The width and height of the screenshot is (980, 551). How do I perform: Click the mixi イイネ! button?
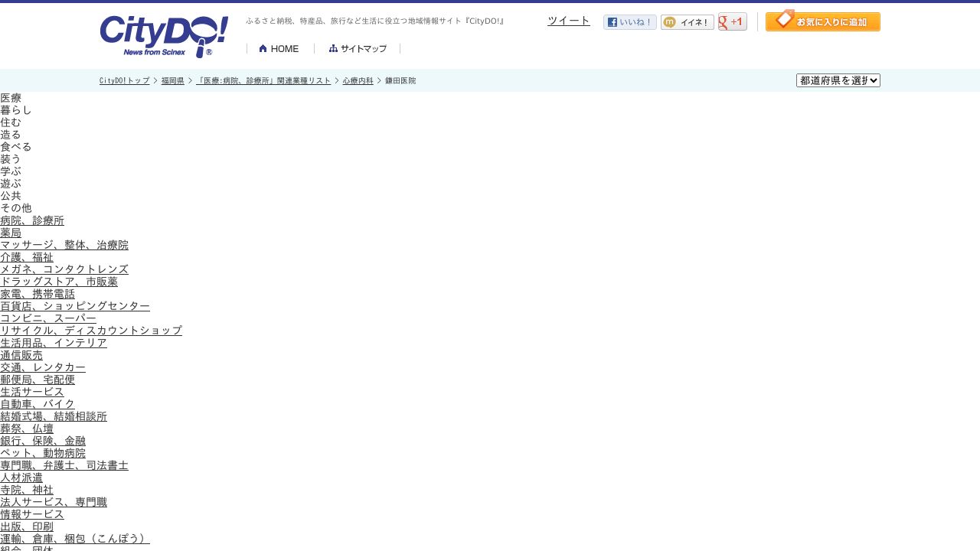(x=687, y=22)
